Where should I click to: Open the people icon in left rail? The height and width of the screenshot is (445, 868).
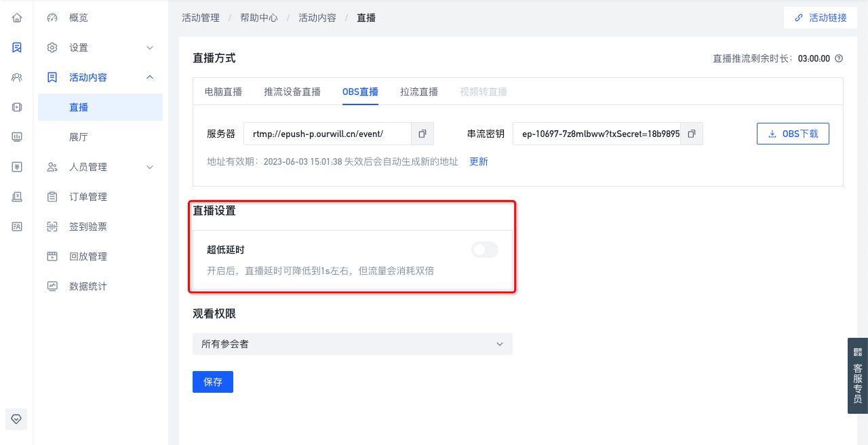[x=17, y=77]
